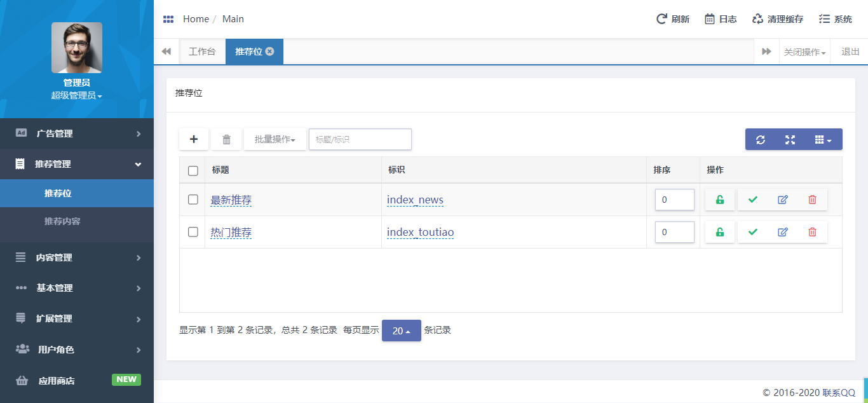Open the column display grid dropdown
Viewport: 868px width, 403px height.
pos(822,139)
